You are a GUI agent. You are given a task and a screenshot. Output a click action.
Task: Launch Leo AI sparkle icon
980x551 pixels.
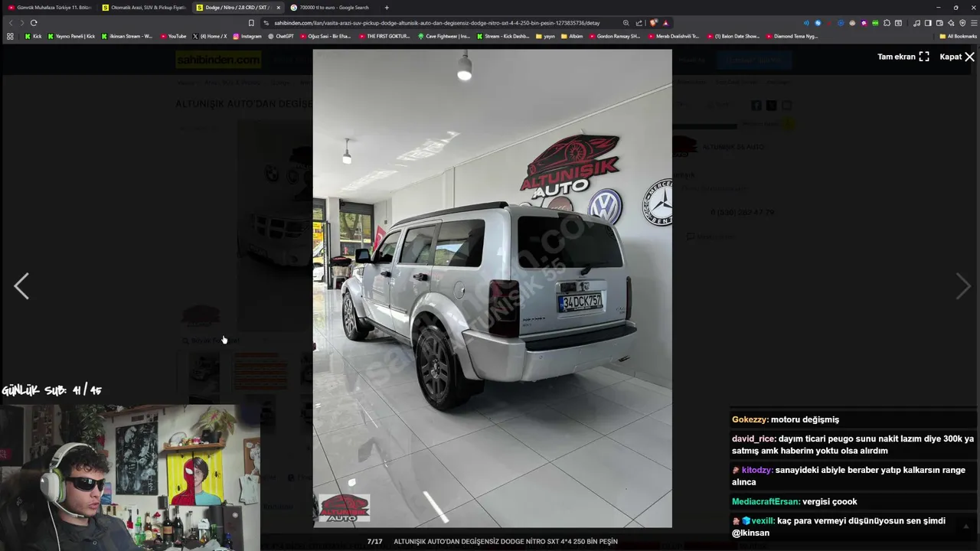(951, 23)
